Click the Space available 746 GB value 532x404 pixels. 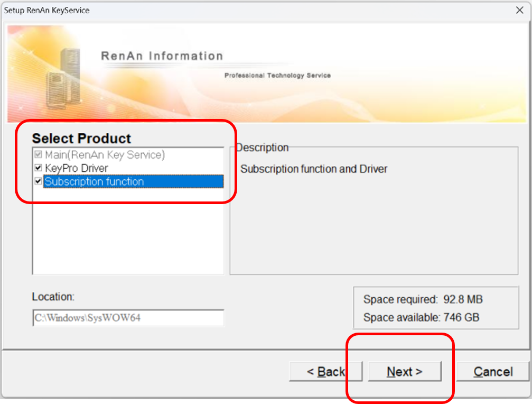tap(461, 317)
